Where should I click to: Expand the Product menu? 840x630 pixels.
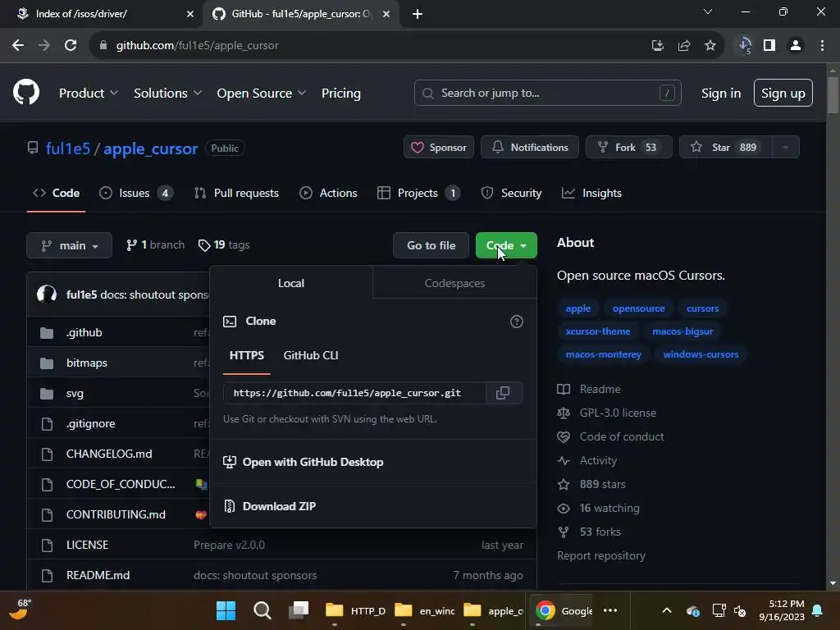click(x=89, y=94)
